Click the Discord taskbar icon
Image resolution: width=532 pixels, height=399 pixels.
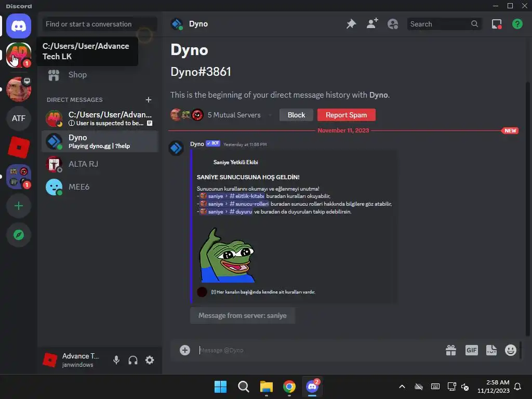pyautogui.click(x=312, y=387)
